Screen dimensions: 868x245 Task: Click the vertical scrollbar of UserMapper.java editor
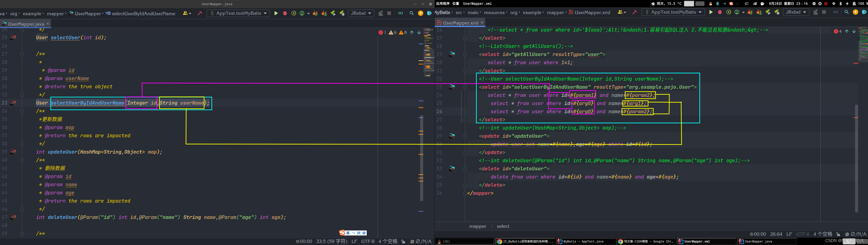(422, 159)
